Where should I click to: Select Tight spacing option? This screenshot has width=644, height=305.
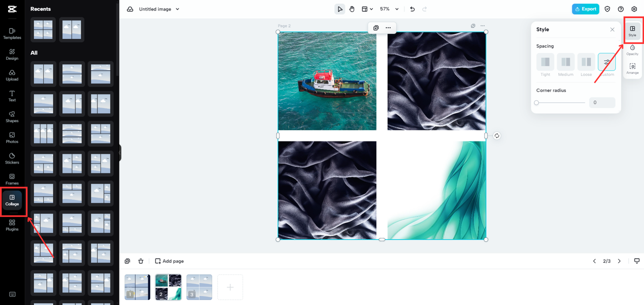pyautogui.click(x=545, y=62)
